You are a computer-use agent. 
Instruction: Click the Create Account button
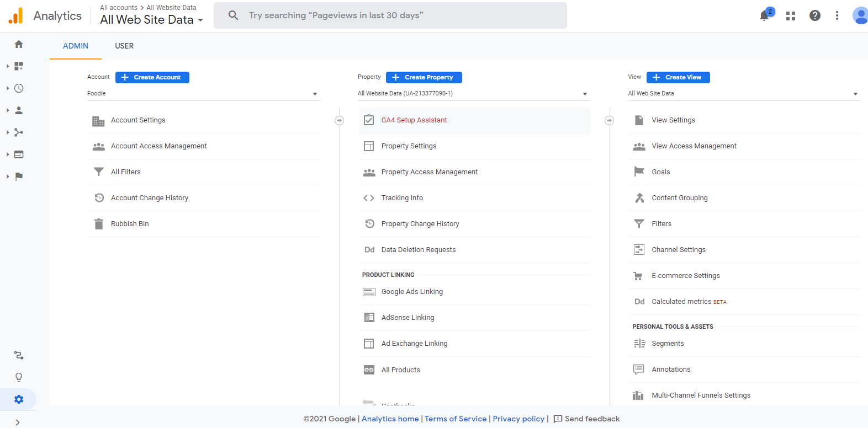click(152, 77)
